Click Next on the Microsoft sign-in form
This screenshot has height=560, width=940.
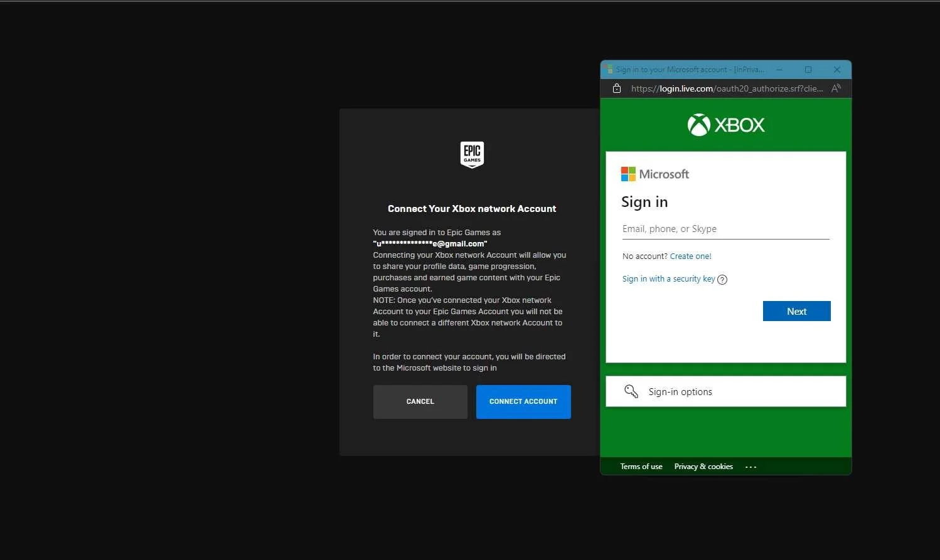click(796, 311)
